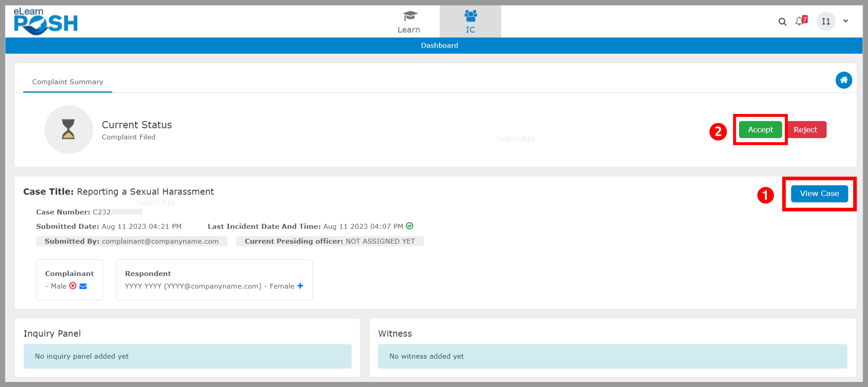The image size is (868, 387).
Task: Click the submitted by email badge
Action: pyautogui.click(x=132, y=241)
